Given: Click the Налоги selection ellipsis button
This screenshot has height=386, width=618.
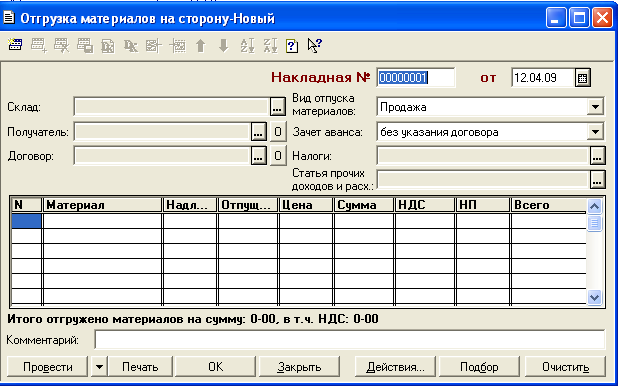Looking at the screenshot, I should click(598, 156).
